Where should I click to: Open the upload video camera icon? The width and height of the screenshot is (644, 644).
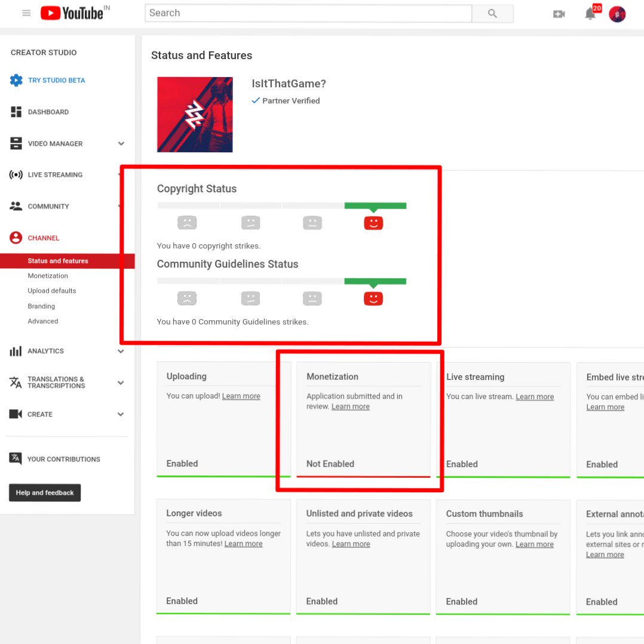pos(559,14)
